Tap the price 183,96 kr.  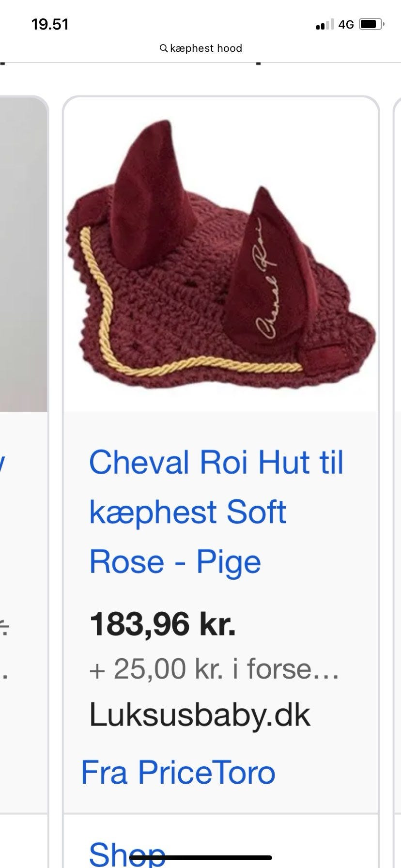(x=162, y=624)
